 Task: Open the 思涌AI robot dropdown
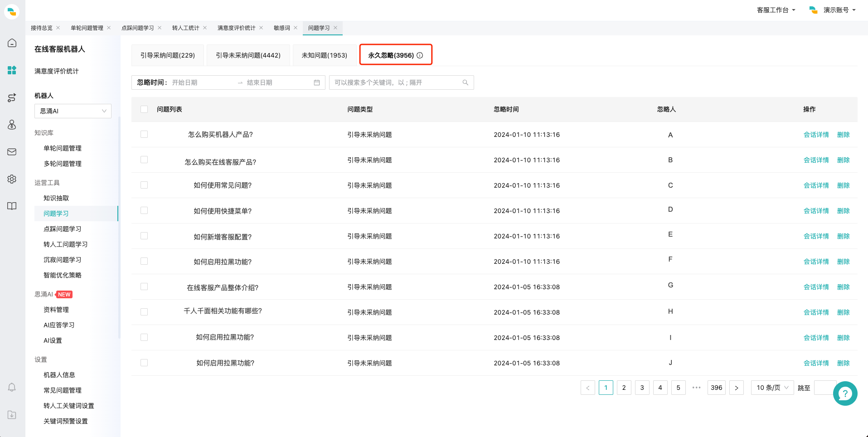[x=73, y=111]
